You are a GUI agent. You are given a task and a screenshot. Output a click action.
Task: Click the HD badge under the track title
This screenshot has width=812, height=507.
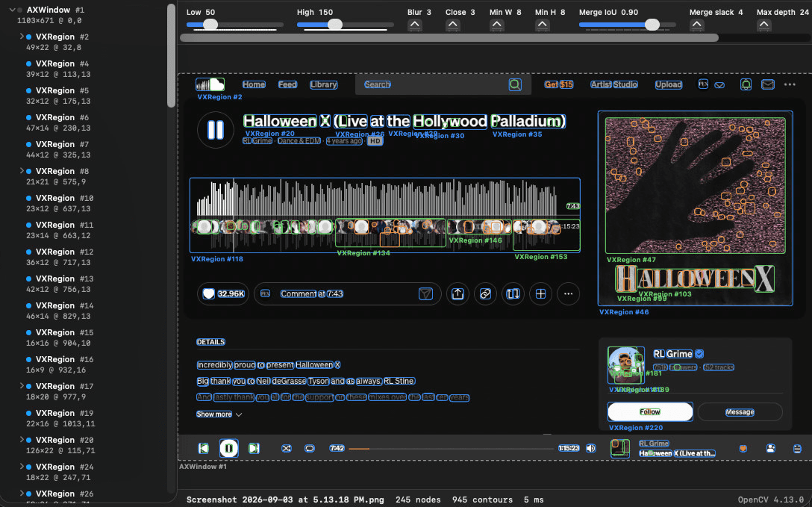[x=375, y=141]
